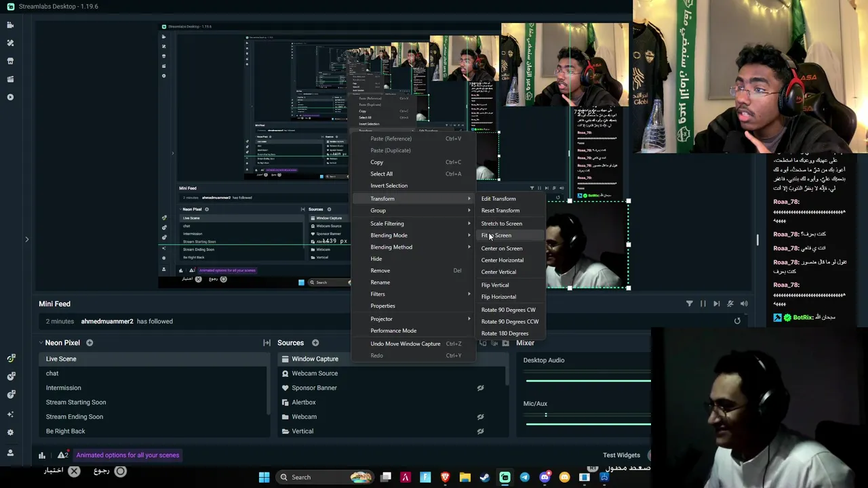Open the settings gear icon in sidebar
Viewport: 868px width, 488px height.
coord(10,432)
